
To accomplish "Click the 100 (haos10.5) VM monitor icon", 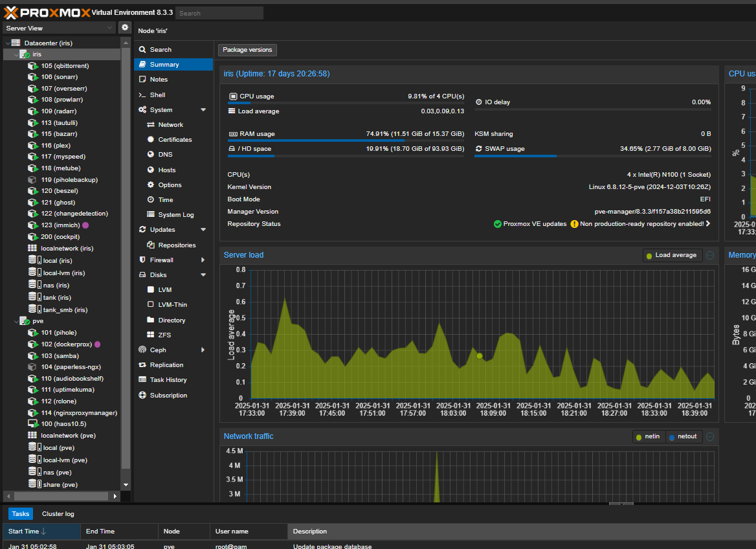I will [32, 423].
